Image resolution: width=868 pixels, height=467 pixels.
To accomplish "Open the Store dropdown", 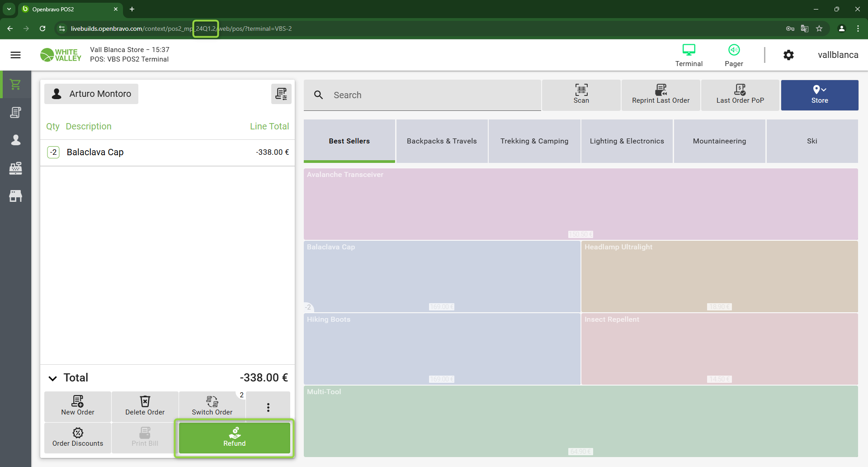I will point(819,95).
